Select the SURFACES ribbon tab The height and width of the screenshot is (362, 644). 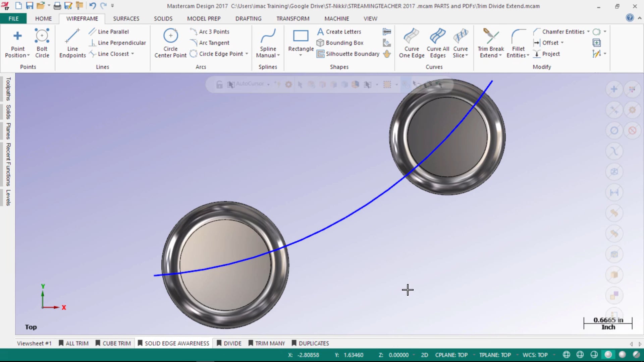(126, 18)
